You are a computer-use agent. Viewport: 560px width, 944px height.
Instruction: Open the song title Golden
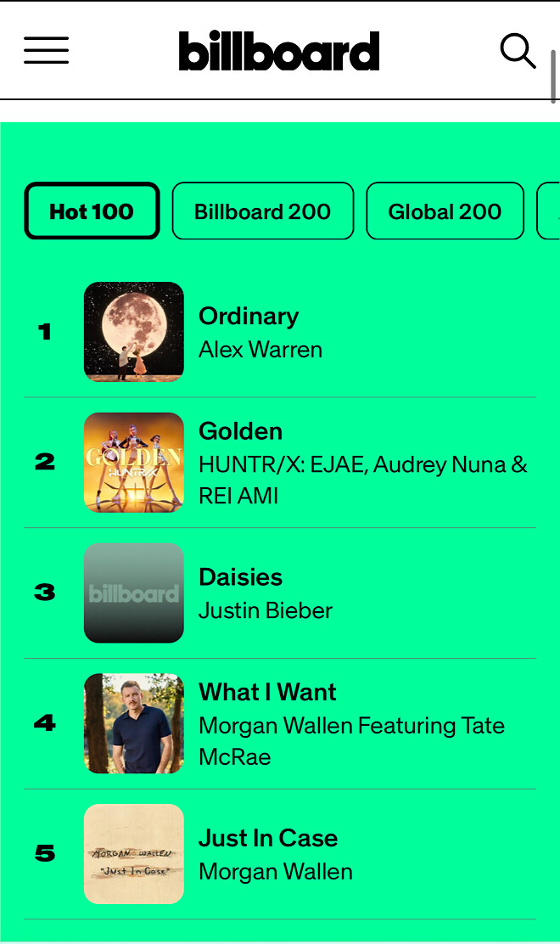pos(241,431)
